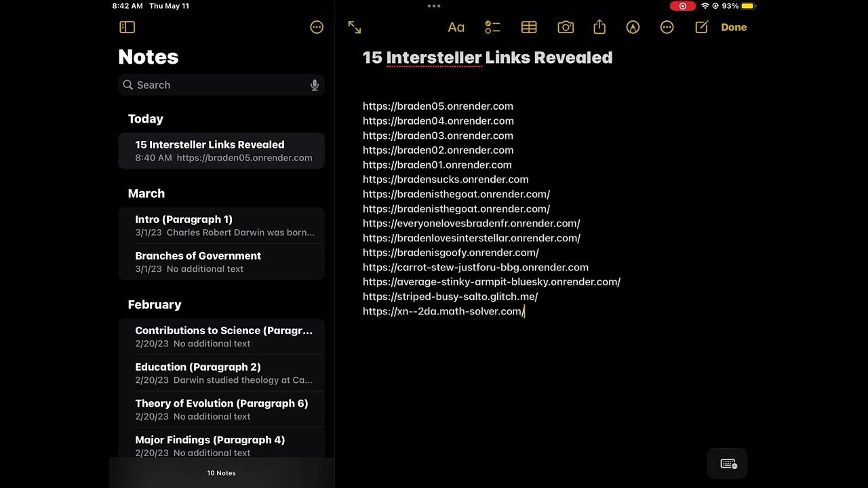Open the Contributions to Science note
This screenshot has height=488, width=868.
tap(221, 336)
